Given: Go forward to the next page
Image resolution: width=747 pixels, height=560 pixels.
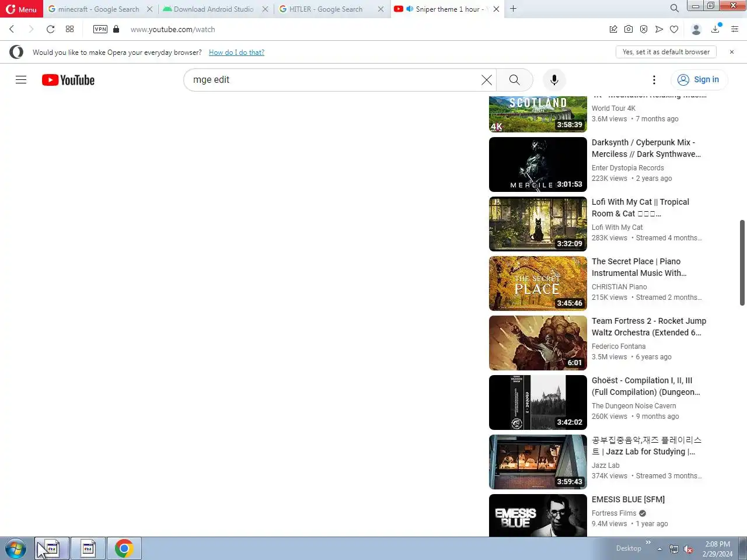Looking at the screenshot, I should pos(31,29).
